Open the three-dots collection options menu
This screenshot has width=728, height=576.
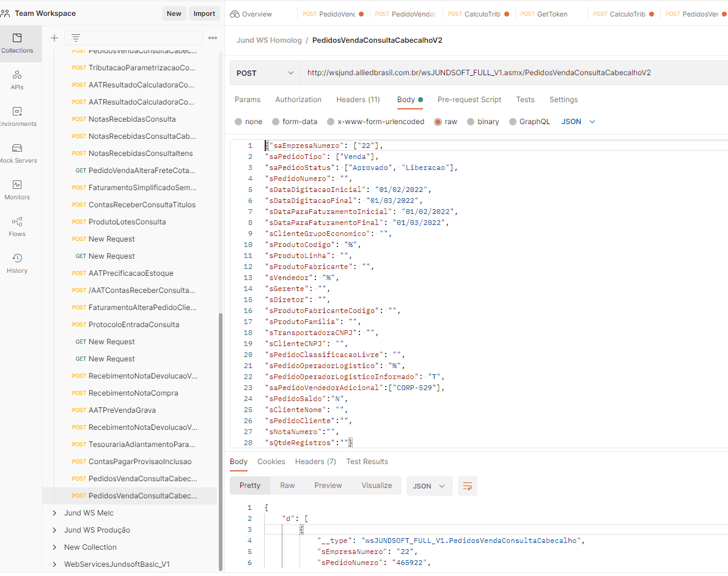tap(213, 38)
